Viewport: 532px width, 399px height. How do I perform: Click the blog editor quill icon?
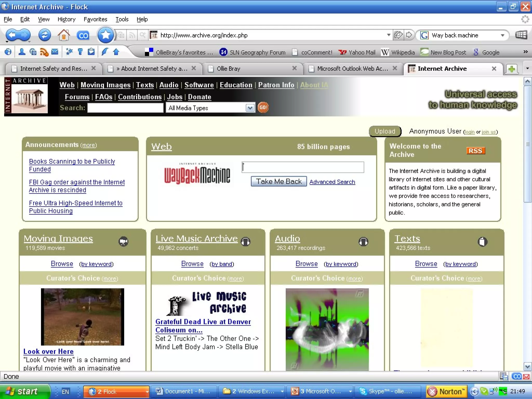[x=104, y=52]
